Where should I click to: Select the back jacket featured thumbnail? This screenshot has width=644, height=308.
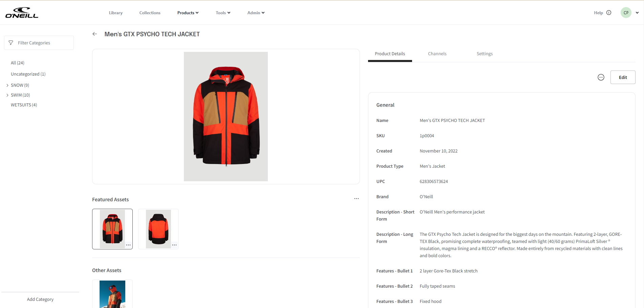pyautogui.click(x=158, y=229)
